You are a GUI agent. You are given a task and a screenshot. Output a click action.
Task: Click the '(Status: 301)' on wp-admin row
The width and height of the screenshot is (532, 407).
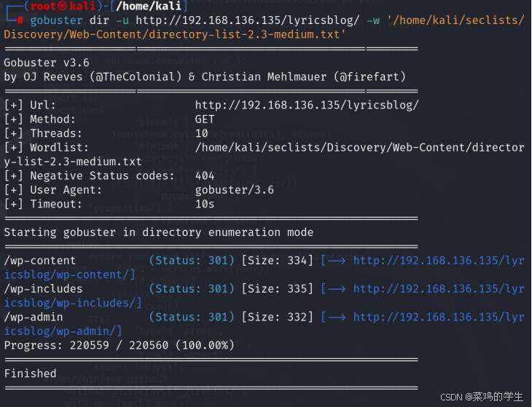[x=192, y=317]
